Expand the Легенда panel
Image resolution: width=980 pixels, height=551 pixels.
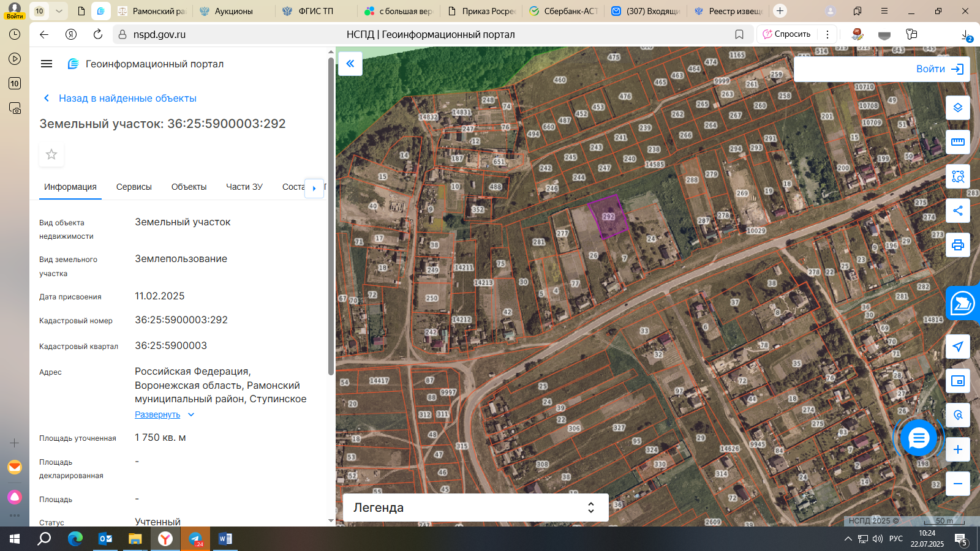click(x=475, y=508)
